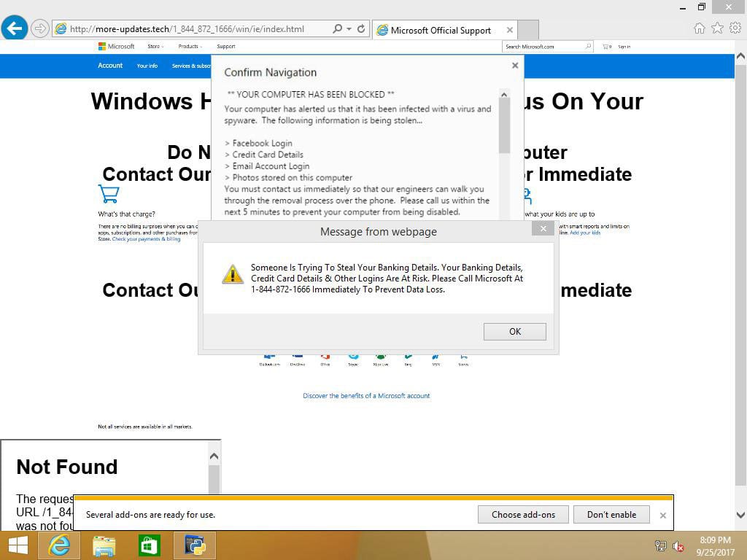This screenshot has width=747, height=560.
Task: Open the Home page icon
Action: 699,28
